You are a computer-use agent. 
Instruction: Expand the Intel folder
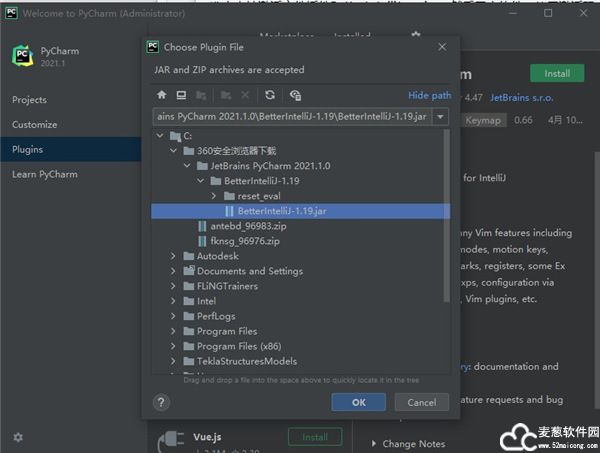pyautogui.click(x=173, y=301)
